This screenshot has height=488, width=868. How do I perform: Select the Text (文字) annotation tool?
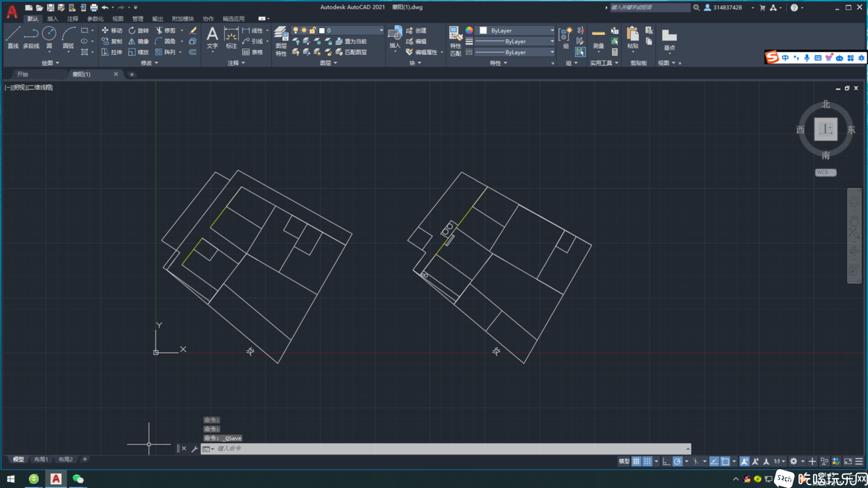tap(212, 38)
